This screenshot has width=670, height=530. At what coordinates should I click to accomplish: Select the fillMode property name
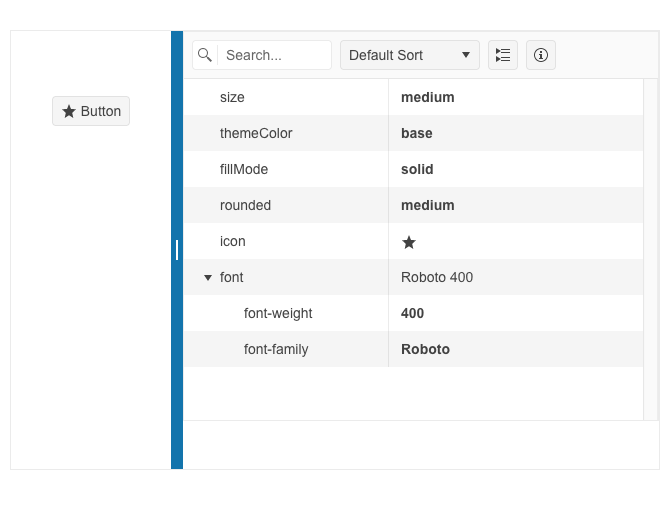244,169
